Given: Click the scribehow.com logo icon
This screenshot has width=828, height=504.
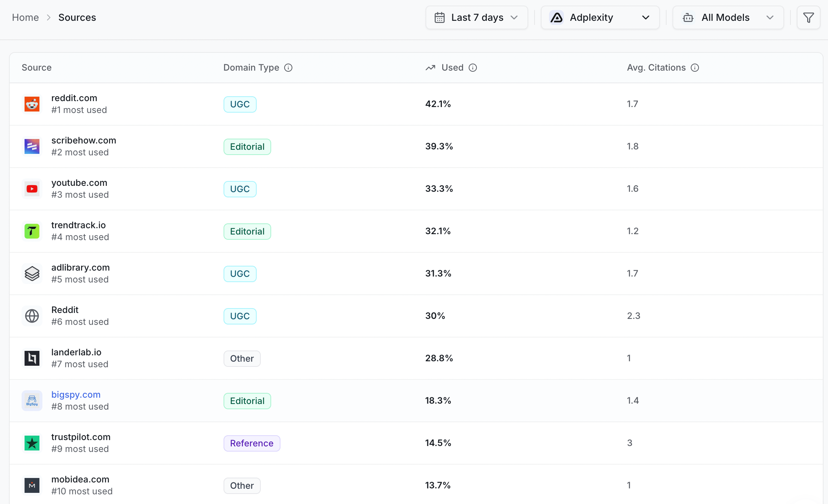Looking at the screenshot, I should coord(32,146).
